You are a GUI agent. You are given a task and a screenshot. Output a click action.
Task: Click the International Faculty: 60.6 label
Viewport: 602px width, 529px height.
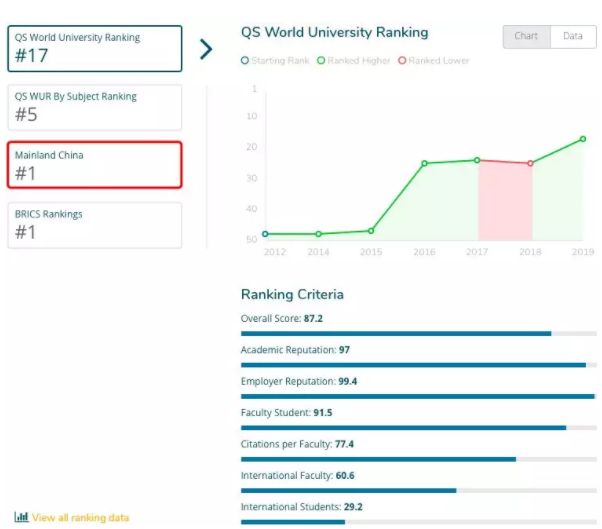click(x=298, y=476)
